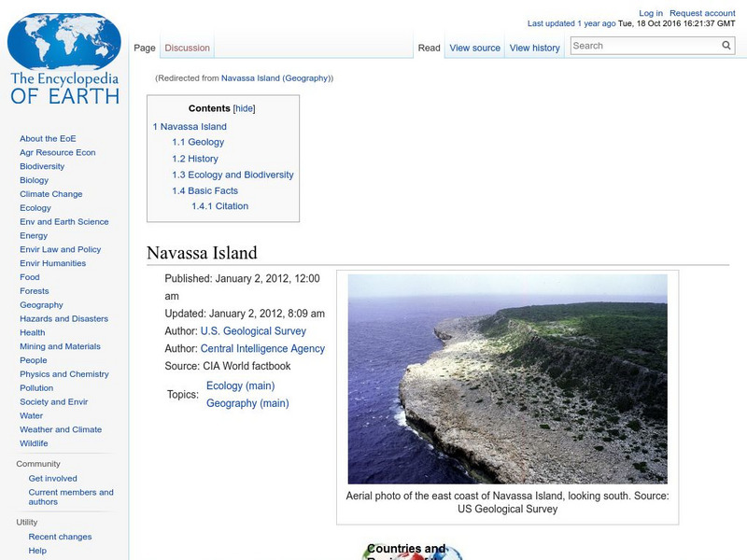Select the Page tab
747x560 pixels.
coord(145,45)
